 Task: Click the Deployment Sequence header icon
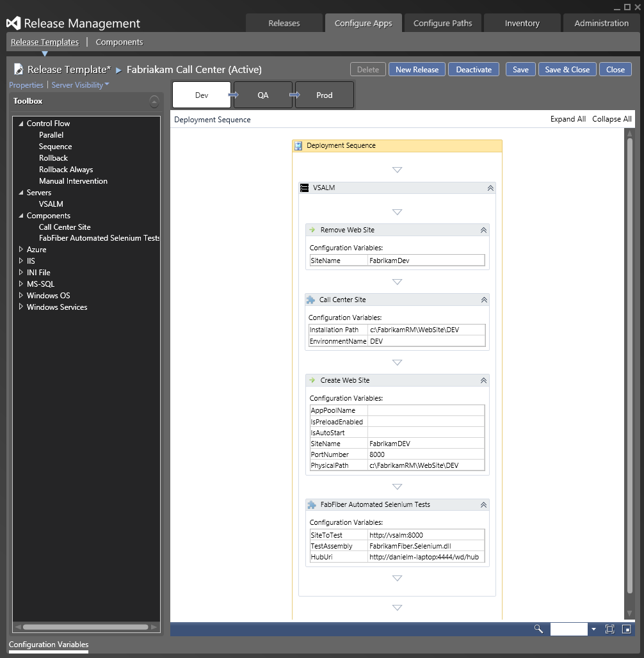pyautogui.click(x=298, y=145)
